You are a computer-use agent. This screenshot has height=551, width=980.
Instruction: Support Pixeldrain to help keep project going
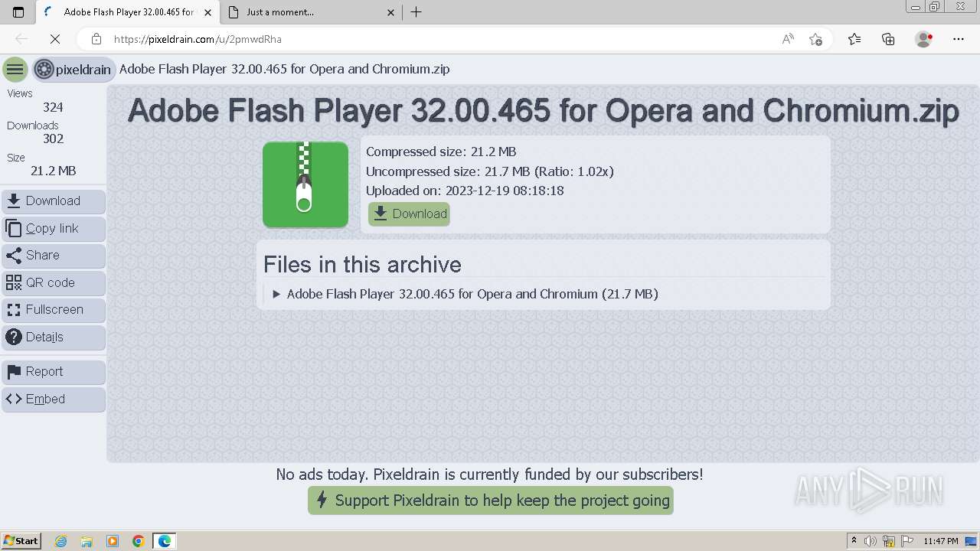click(491, 500)
